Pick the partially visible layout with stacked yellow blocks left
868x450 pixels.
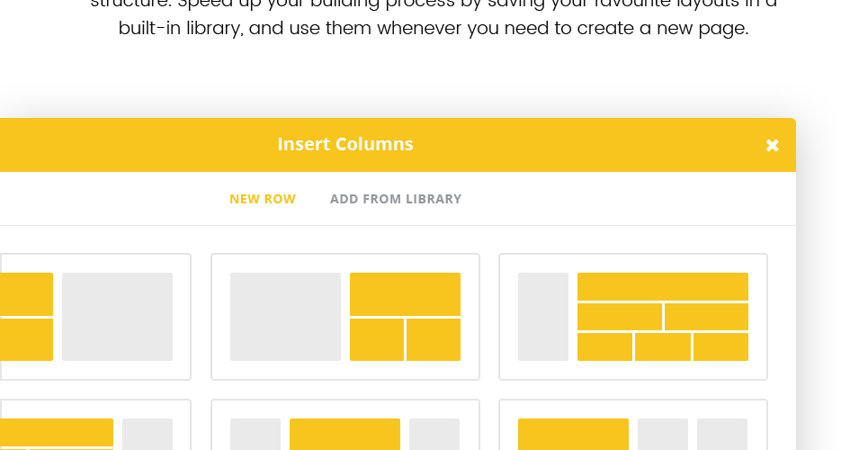pyautogui.click(x=95, y=317)
